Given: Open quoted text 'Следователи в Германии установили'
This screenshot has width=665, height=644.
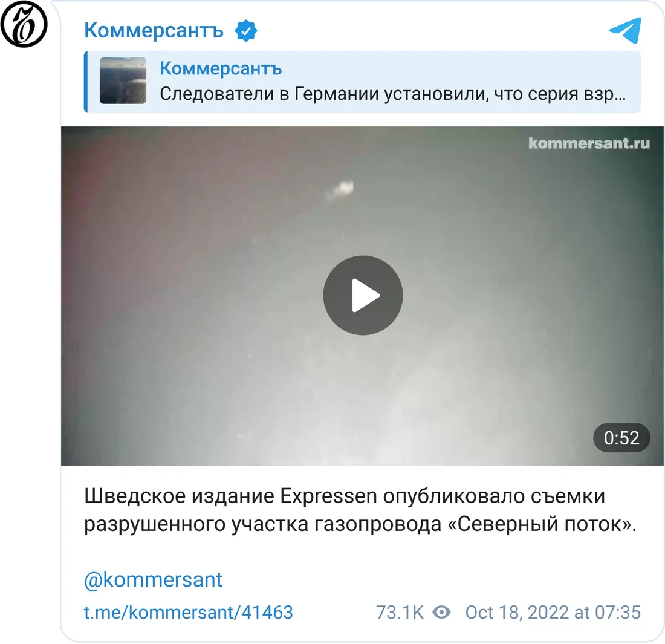Looking at the screenshot, I should click(324, 94).
